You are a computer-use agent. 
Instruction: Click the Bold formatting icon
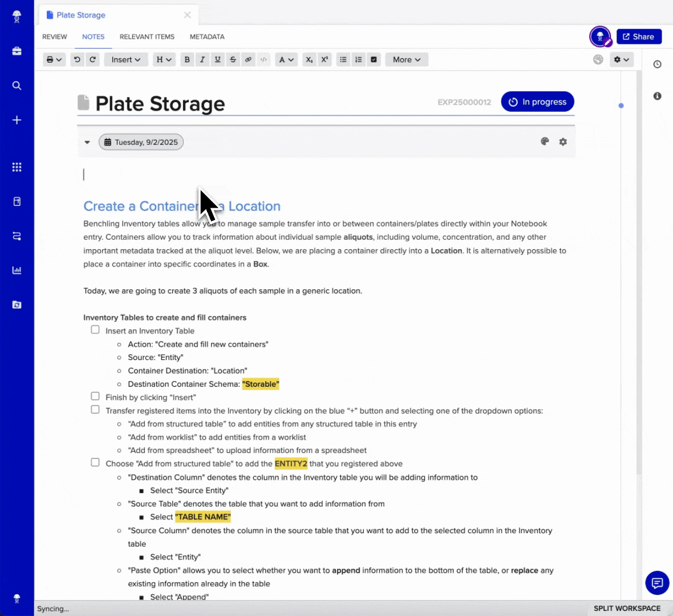click(x=187, y=59)
